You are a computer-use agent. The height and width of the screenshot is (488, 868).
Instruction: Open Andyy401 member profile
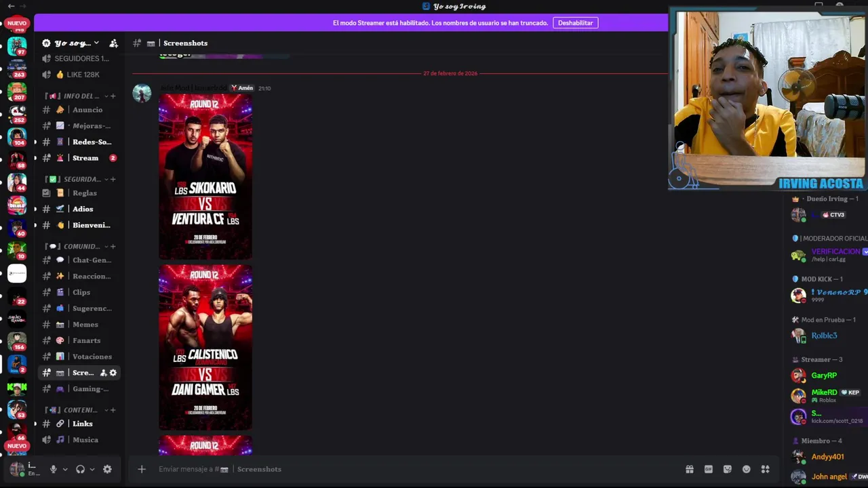click(x=829, y=457)
